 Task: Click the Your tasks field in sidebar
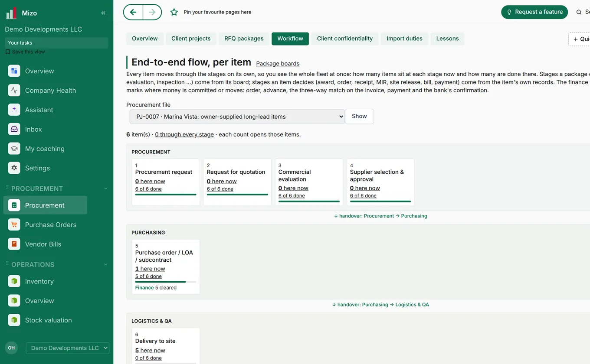(x=56, y=43)
